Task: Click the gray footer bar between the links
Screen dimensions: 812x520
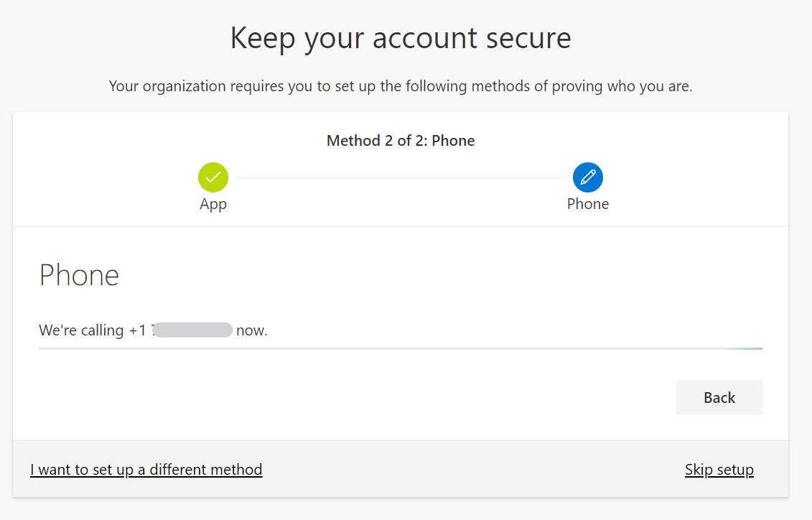Action: click(x=474, y=470)
